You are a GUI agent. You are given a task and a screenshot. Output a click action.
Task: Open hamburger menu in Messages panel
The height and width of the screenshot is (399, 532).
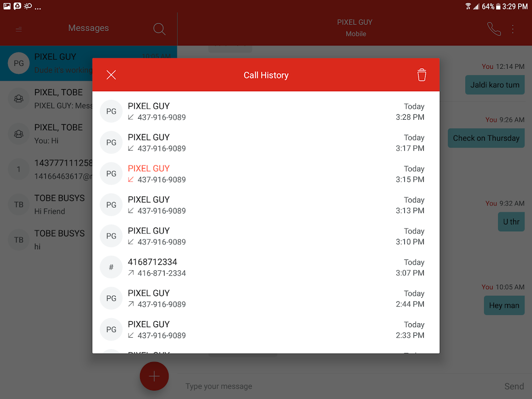18,29
